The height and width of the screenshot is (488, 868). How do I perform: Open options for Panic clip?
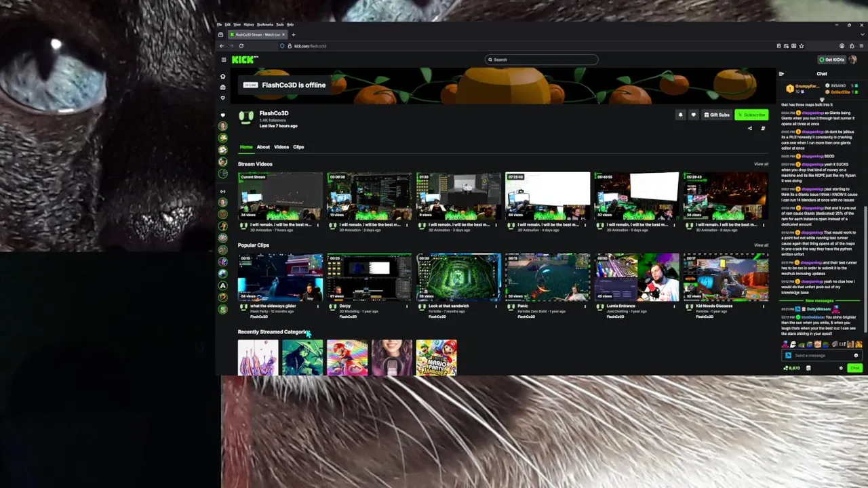tap(585, 306)
